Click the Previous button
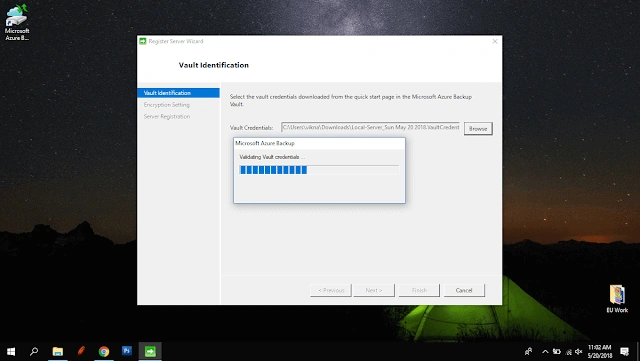The width and height of the screenshot is (640, 361). (331, 290)
